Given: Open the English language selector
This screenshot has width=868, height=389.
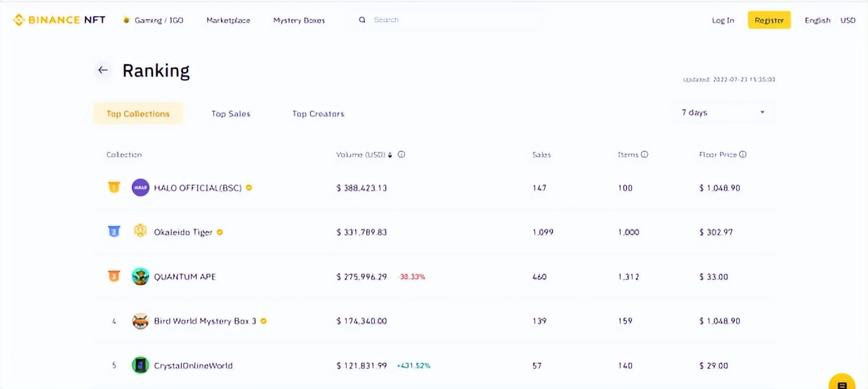Looking at the screenshot, I should click(x=817, y=20).
